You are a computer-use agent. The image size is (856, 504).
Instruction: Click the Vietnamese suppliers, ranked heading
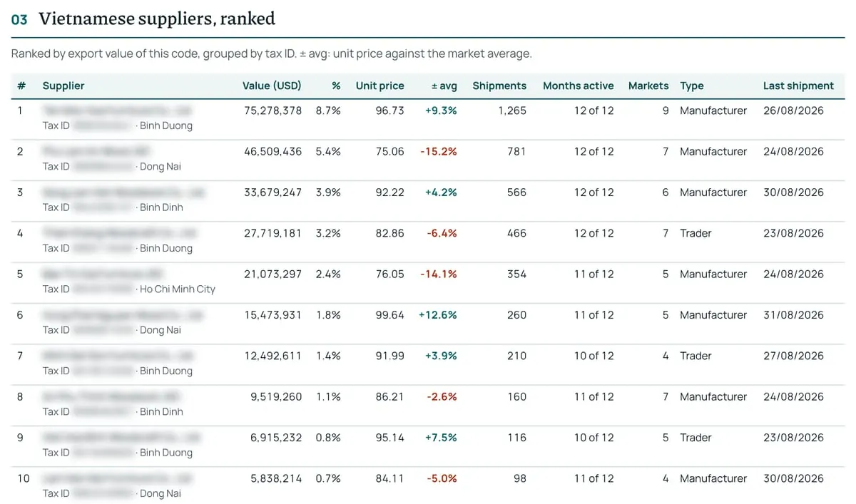pyautogui.click(x=157, y=19)
